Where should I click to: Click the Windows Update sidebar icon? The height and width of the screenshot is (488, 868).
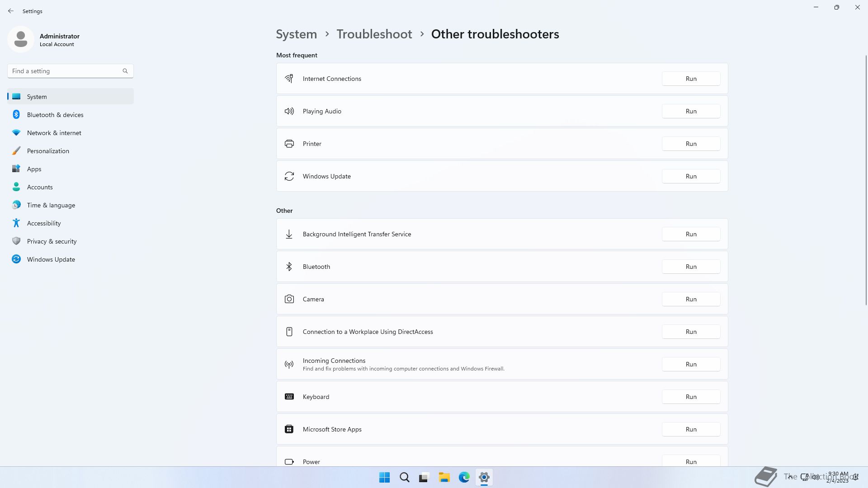(x=16, y=259)
